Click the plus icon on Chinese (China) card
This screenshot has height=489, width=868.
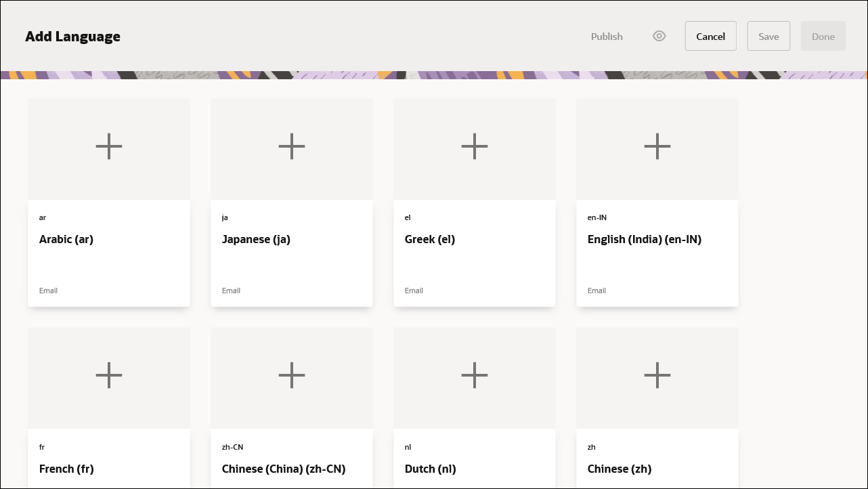coord(291,375)
